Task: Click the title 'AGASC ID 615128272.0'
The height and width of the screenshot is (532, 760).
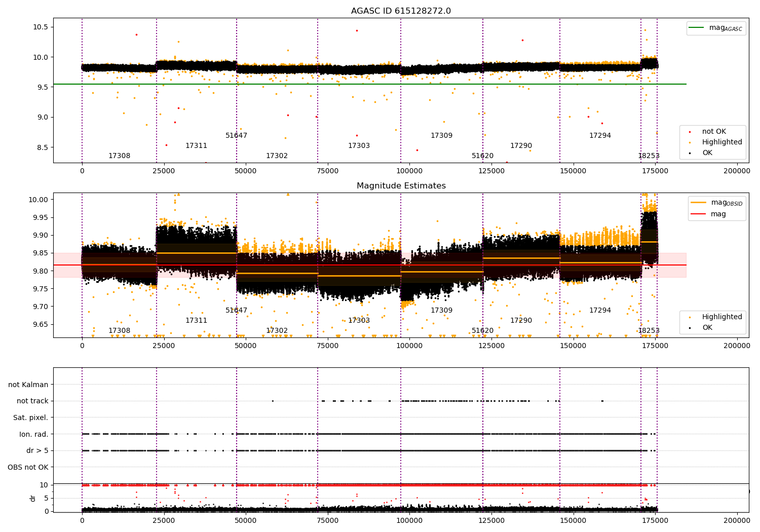Action: 401,11
